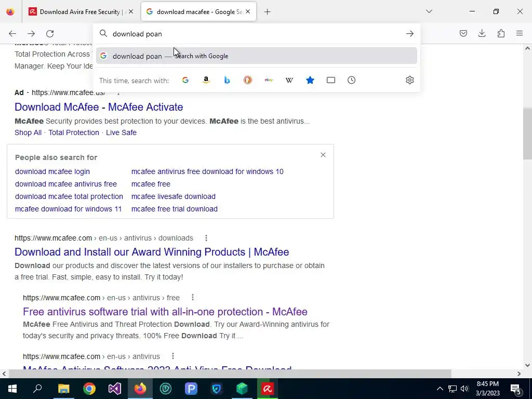The height and width of the screenshot is (399, 532).
Task: List all tabs dropdown
Action: 429,11
